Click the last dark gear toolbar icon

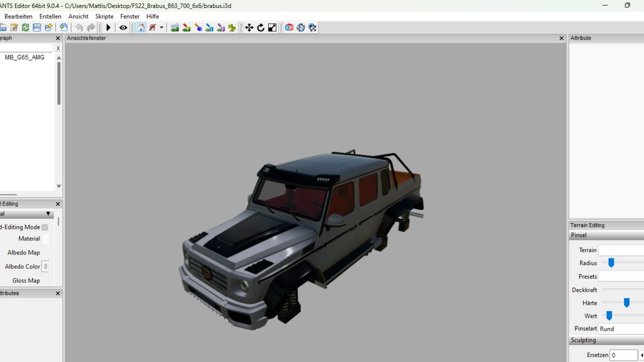(312, 28)
